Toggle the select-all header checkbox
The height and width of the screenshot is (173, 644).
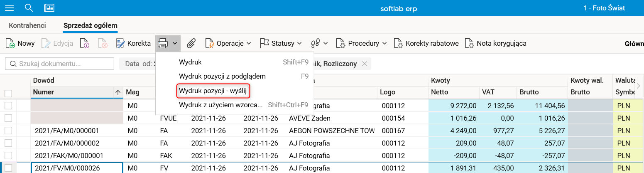pos(8,94)
